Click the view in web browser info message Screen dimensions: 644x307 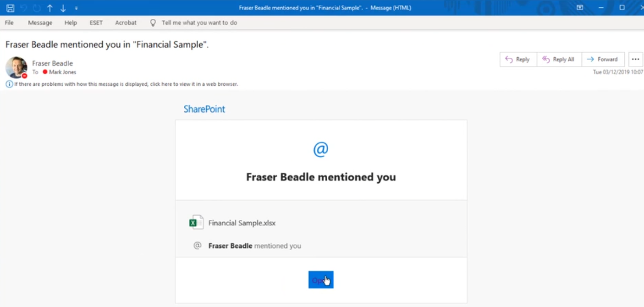126,84
